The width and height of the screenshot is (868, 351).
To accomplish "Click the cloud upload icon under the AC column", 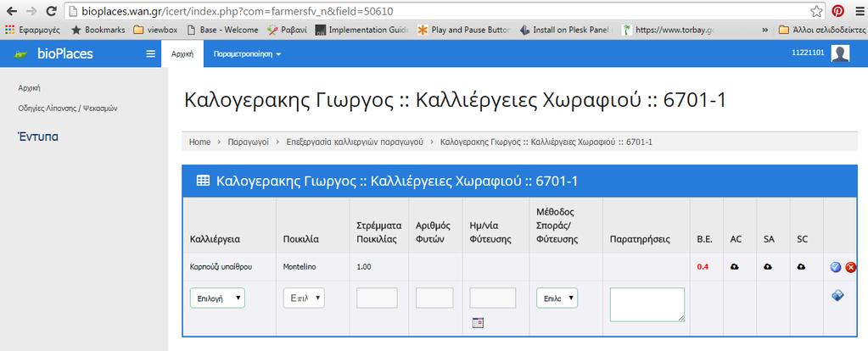I will (x=735, y=267).
